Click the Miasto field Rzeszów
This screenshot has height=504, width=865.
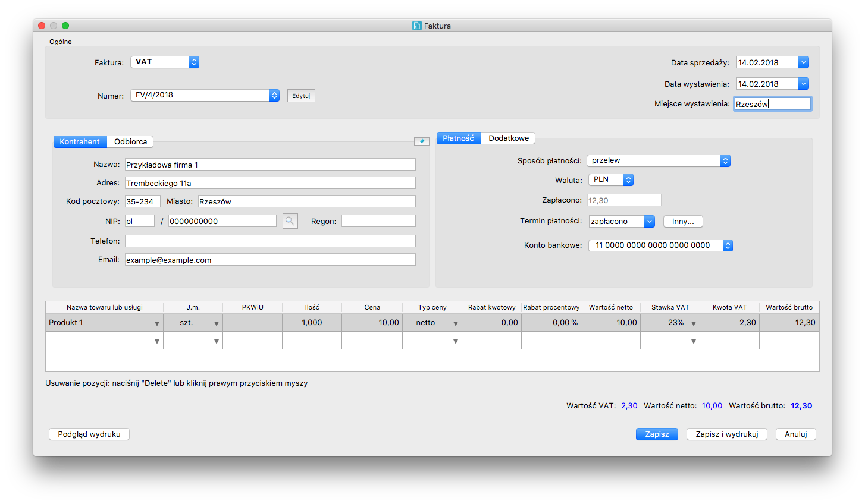pyautogui.click(x=307, y=201)
